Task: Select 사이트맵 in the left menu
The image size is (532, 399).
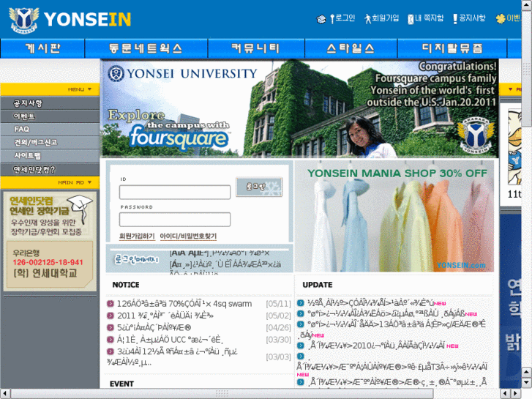Action: pyautogui.click(x=50, y=156)
